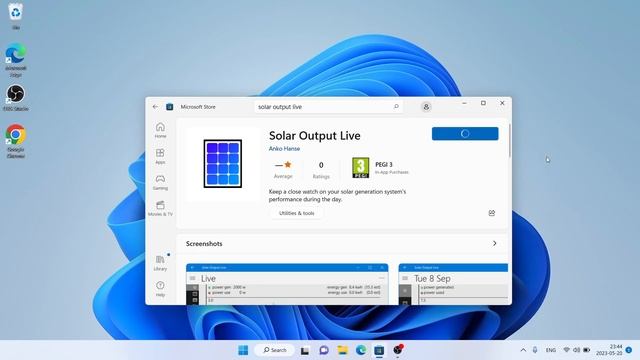Click battery icon in system tray
Screen dimensions: 640x360
click(x=587, y=350)
